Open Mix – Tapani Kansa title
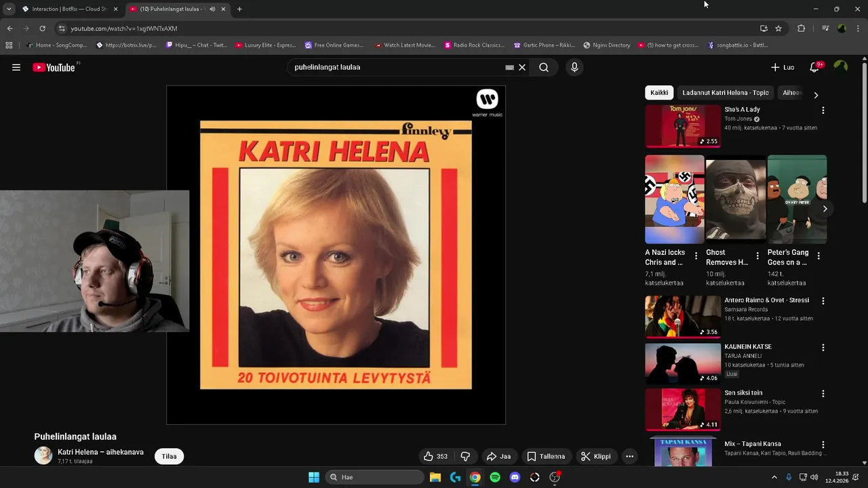Screen dimensions: 868x488 [753, 444]
